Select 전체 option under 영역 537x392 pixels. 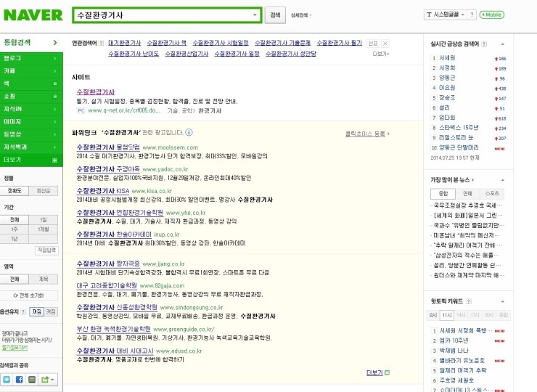coord(15,279)
